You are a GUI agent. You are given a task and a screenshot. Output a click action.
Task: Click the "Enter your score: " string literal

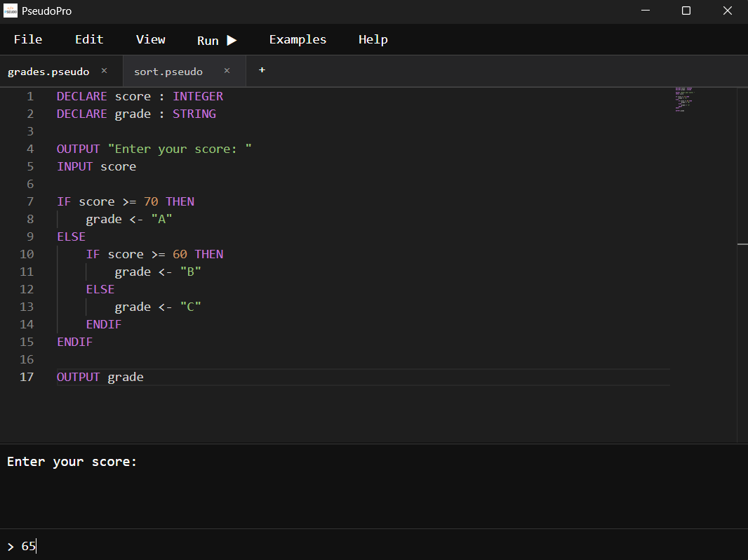click(x=180, y=149)
